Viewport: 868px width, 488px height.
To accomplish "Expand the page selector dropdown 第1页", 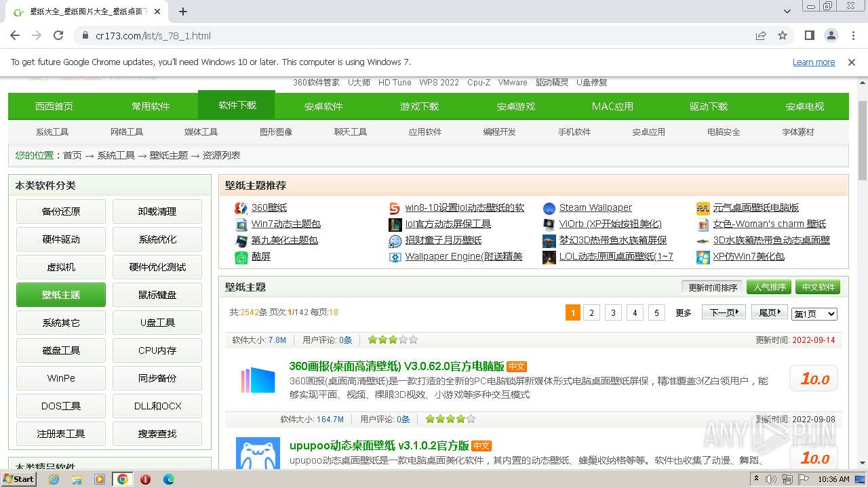I will coord(814,314).
